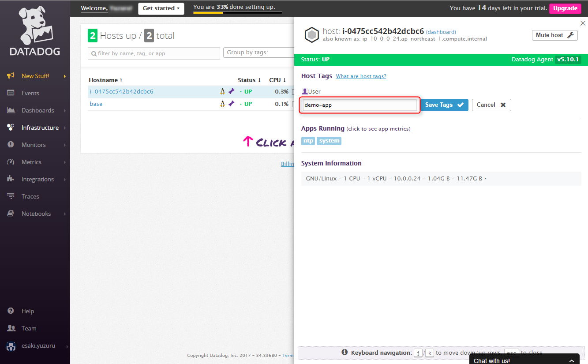The image size is (588, 364).
Task: Click the hexagon host icon in detail panel
Action: pyautogui.click(x=312, y=35)
